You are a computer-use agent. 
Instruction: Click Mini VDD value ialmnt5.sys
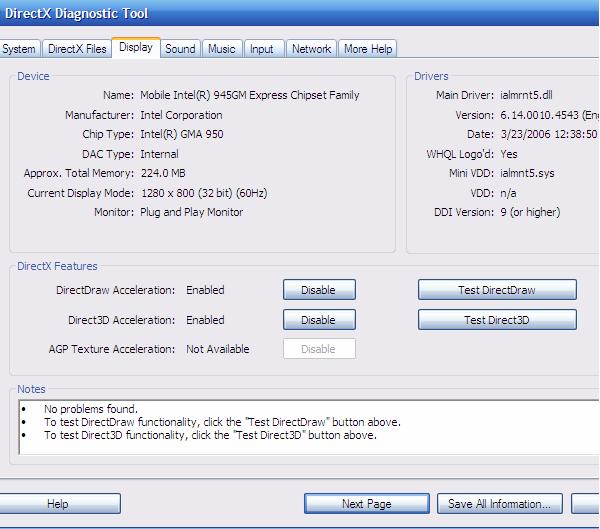point(527,173)
